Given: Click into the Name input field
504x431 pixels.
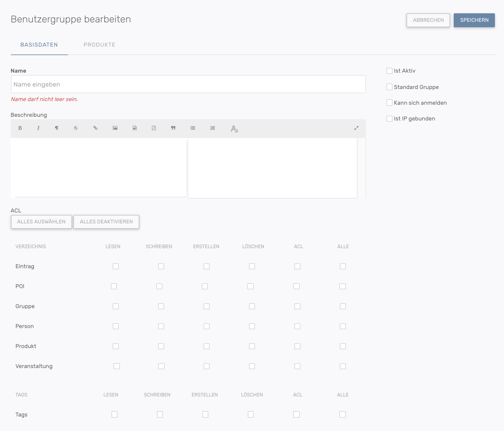Looking at the screenshot, I should click(x=188, y=84).
